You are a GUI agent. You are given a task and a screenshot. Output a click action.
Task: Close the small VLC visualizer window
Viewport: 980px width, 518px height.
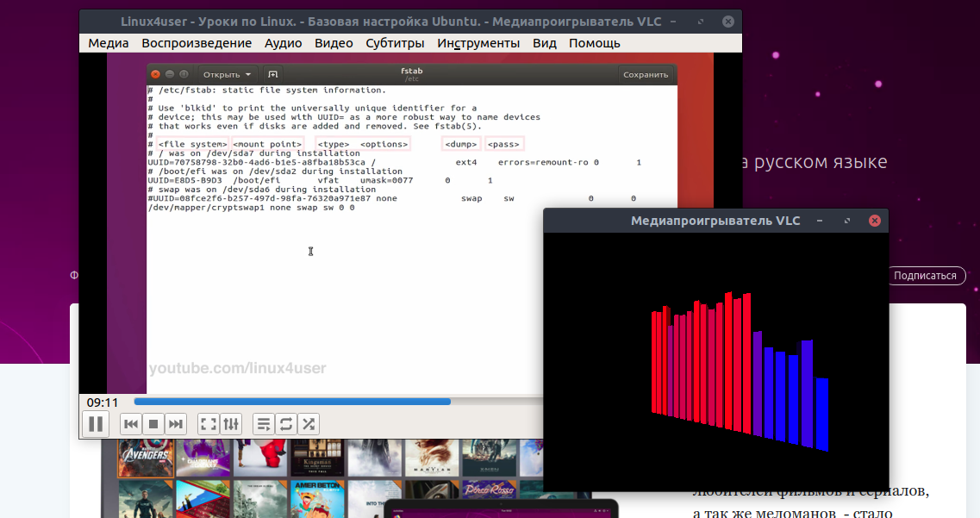point(874,221)
